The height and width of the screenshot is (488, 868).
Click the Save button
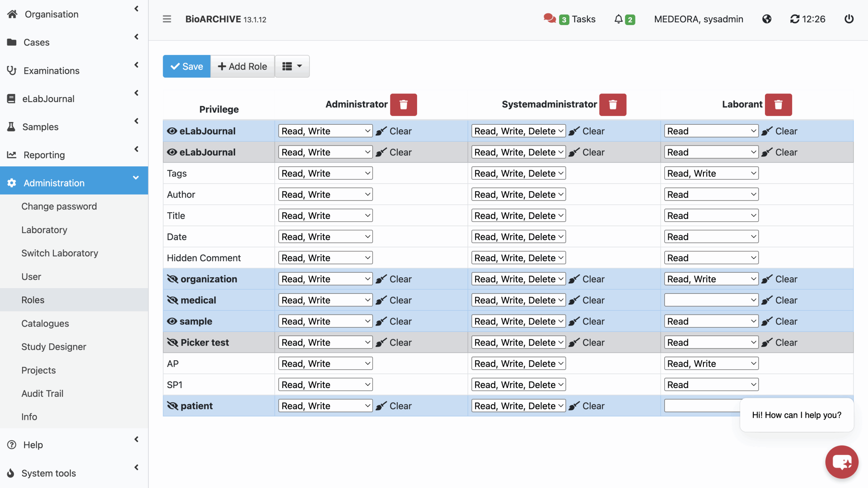186,66
